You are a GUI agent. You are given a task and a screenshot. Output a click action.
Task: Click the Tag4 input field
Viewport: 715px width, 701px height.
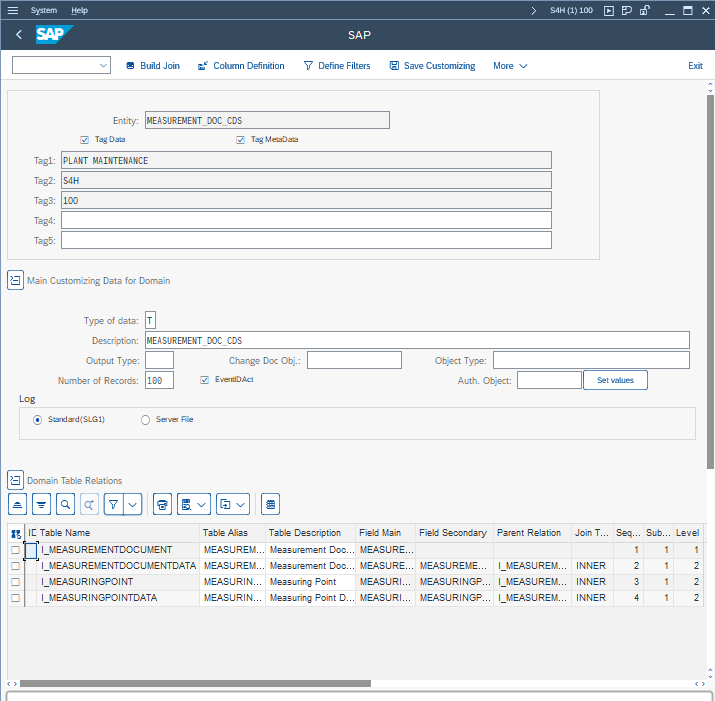point(306,220)
